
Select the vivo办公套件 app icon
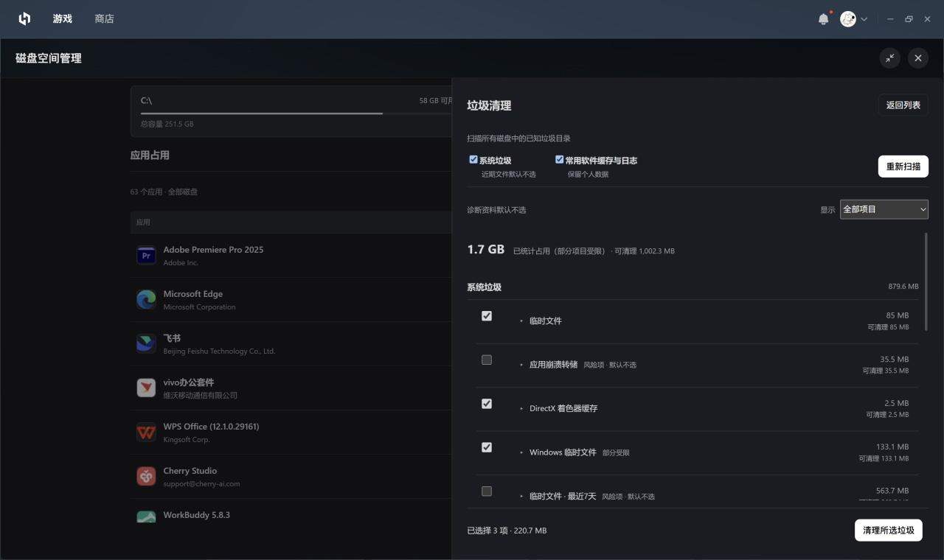tap(146, 388)
